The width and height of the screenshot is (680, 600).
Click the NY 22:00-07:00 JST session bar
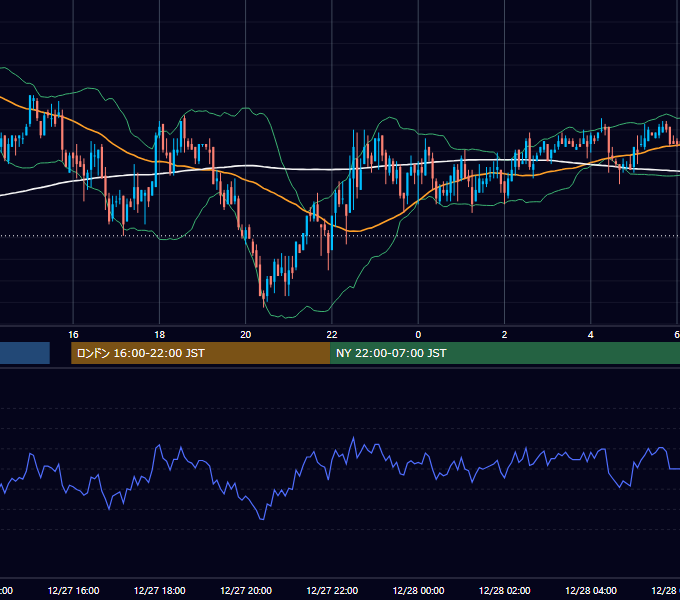click(x=505, y=353)
